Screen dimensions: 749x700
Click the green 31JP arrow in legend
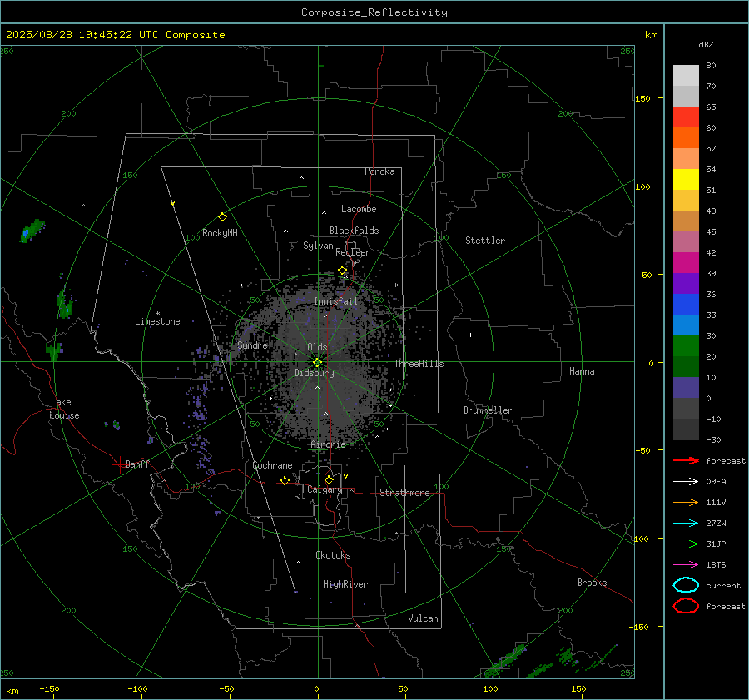(686, 544)
